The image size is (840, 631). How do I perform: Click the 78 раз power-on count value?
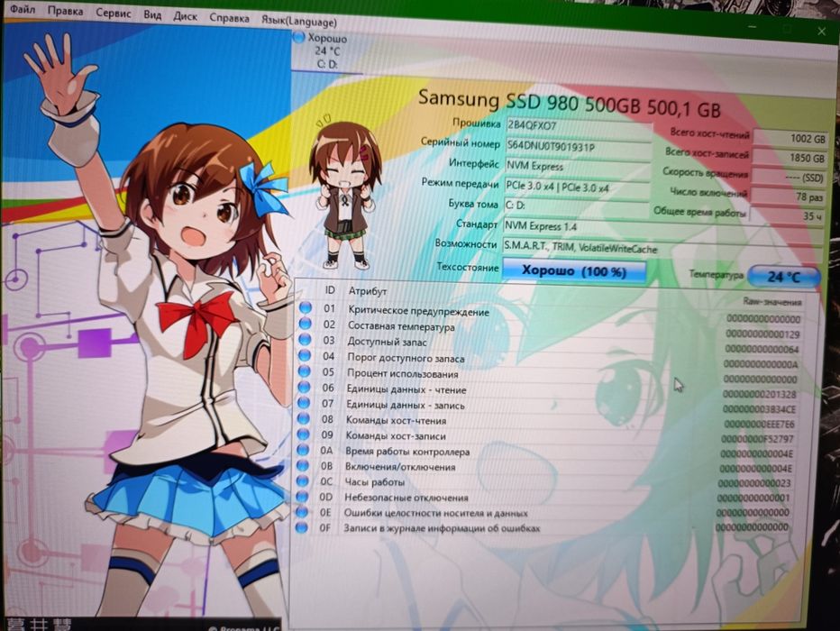point(787,197)
